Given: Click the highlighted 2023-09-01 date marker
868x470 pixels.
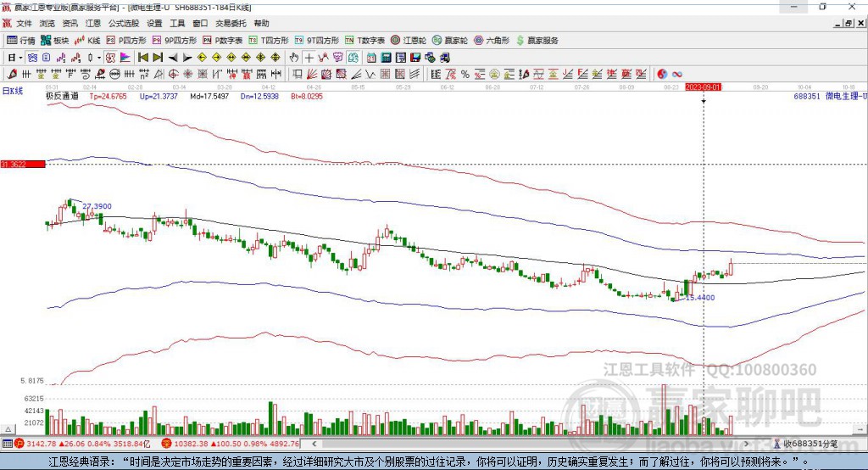Looking at the screenshot, I should (703, 87).
